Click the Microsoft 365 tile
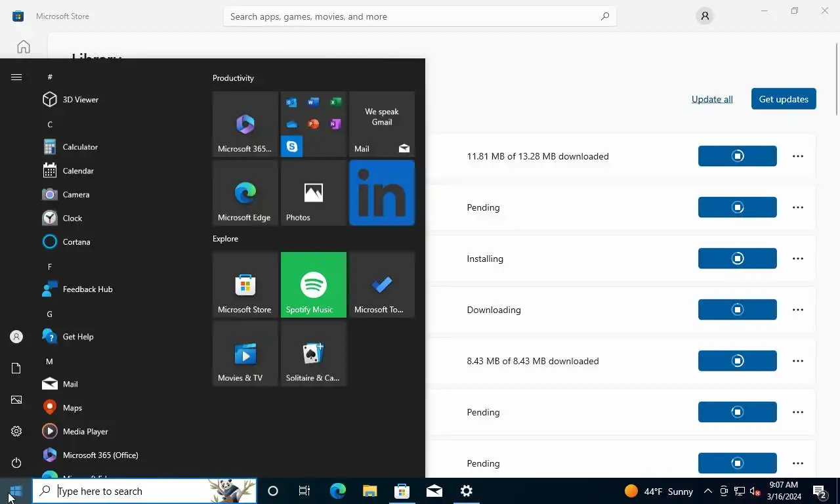This screenshot has width=840, height=504. (x=245, y=124)
